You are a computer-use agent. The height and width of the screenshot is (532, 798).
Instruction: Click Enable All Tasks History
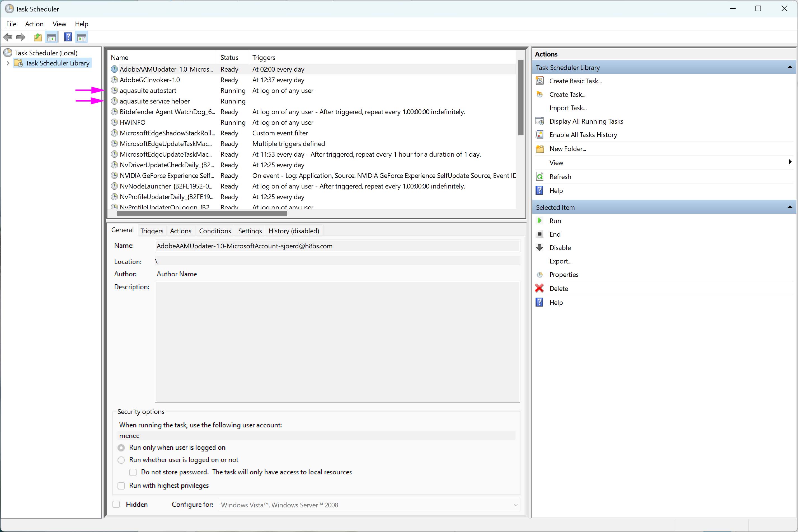coord(583,135)
